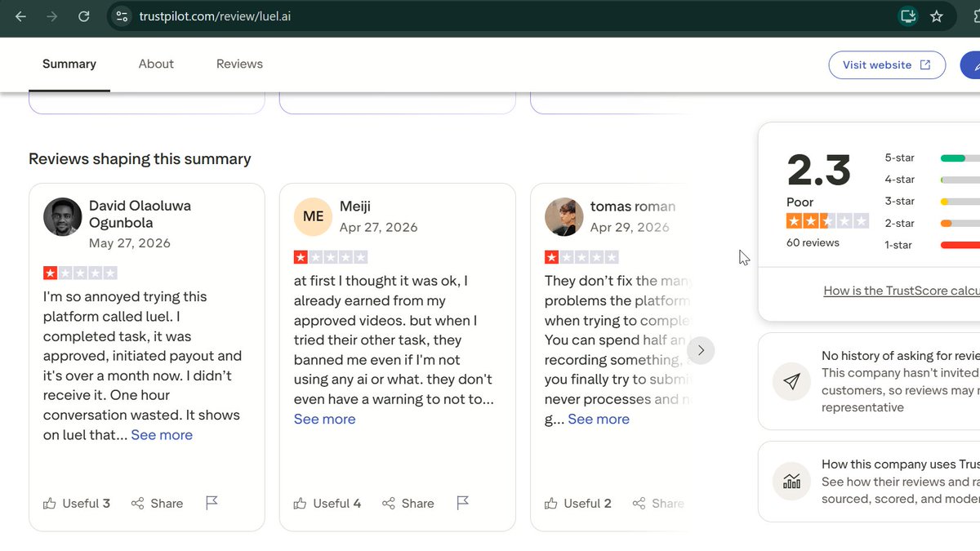Flag David's review with the flag icon
The image size is (980, 551).
(x=212, y=503)
